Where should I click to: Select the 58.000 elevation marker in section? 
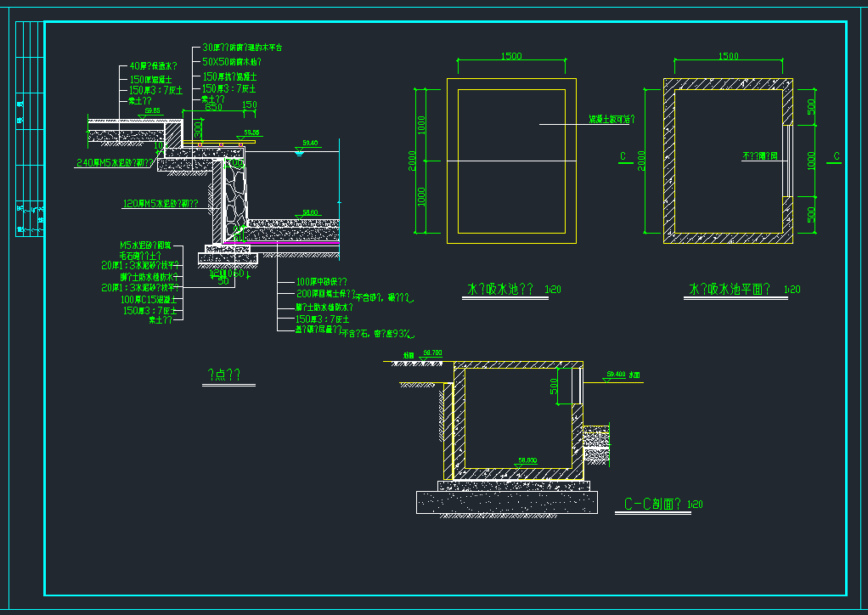tap(527, 460)
